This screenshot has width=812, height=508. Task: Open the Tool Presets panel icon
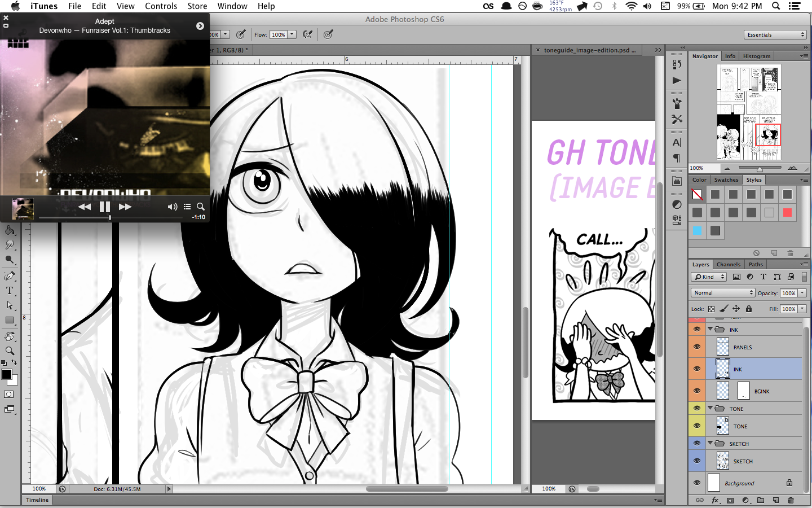coord(677,120)
